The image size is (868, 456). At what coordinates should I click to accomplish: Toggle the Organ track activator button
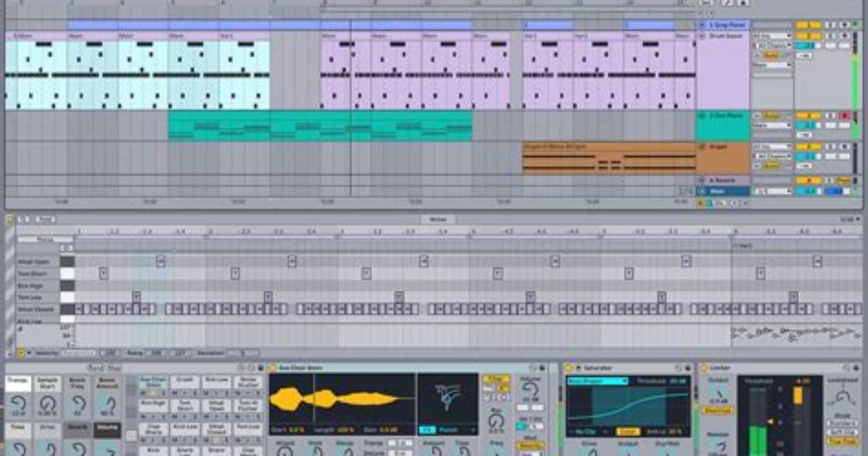point(808,147)
